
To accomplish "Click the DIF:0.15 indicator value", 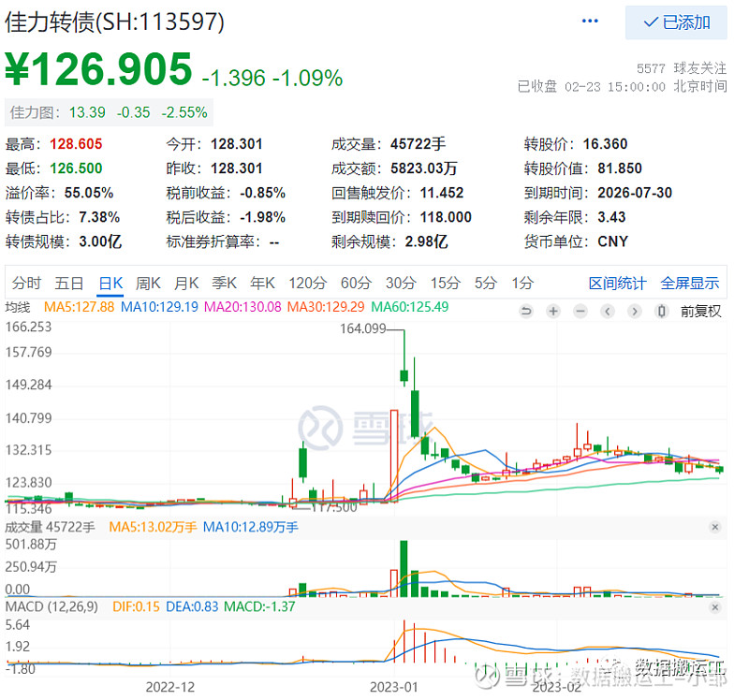I will 136,607.
